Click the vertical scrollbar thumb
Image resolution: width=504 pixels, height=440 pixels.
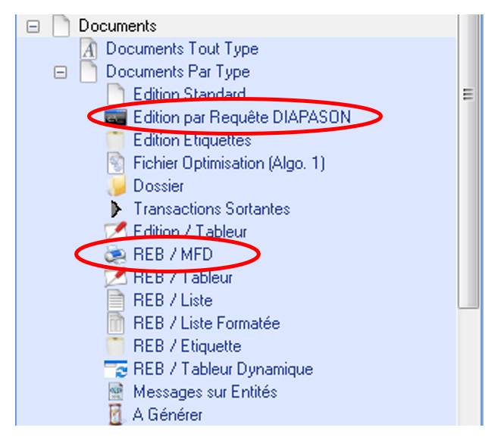[468, 95]
